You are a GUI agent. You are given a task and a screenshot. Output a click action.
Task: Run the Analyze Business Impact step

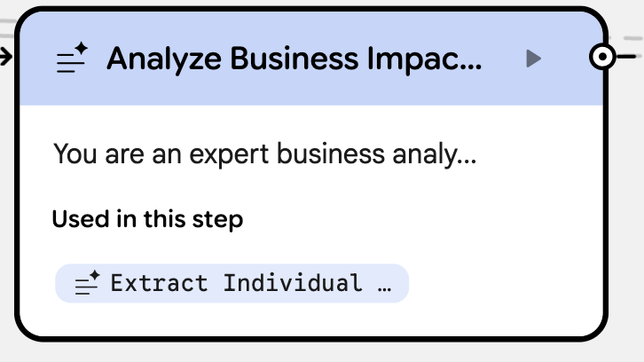[533, 59]
